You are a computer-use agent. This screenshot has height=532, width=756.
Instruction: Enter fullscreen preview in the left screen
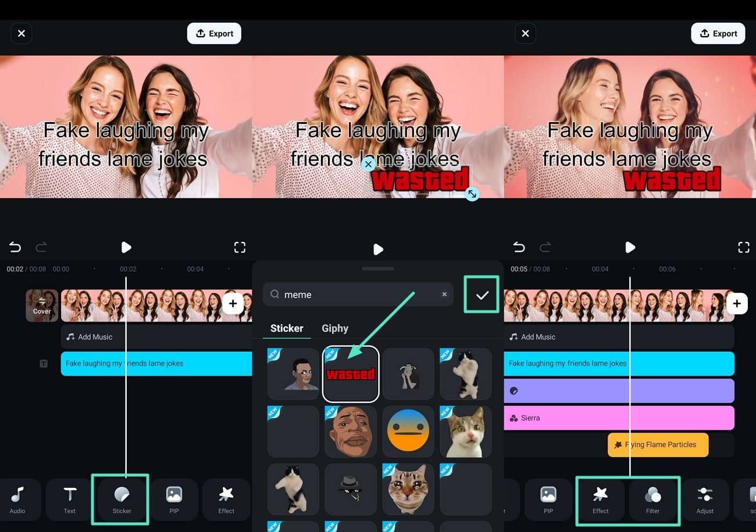(240, 248)
